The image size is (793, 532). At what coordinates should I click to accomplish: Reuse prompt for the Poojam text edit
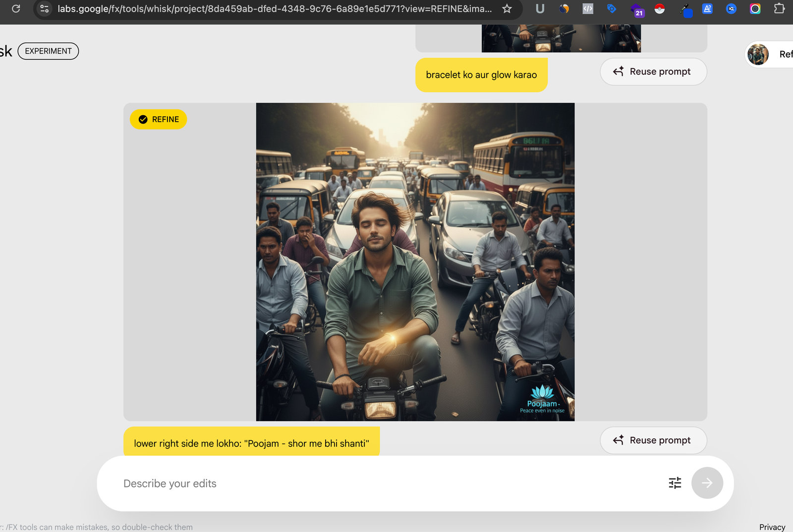pyautogui.click(x=653, y=440)
